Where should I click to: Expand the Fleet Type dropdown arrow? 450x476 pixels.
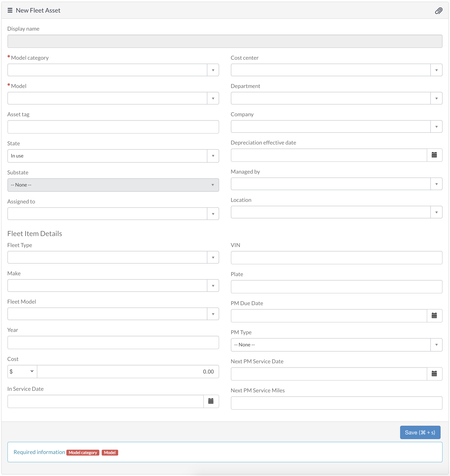(213, 257)
